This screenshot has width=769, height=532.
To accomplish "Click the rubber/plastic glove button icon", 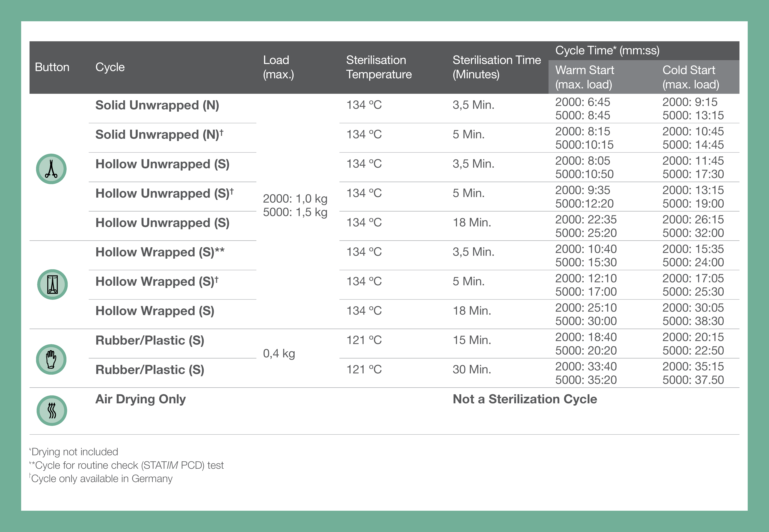I will point(51,359).
